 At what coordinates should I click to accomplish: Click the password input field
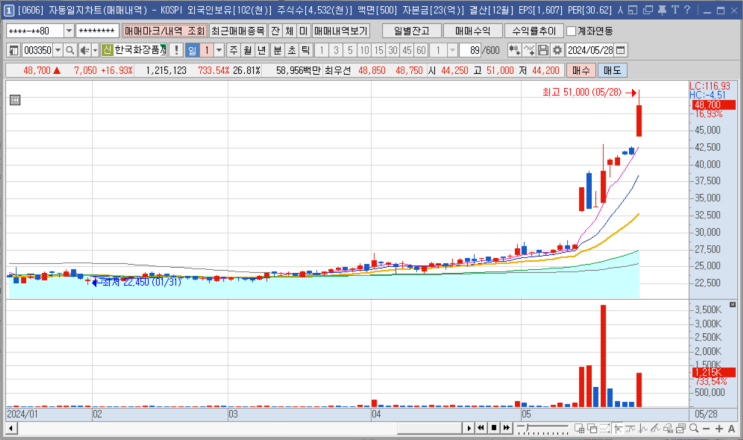click(97, 31)
